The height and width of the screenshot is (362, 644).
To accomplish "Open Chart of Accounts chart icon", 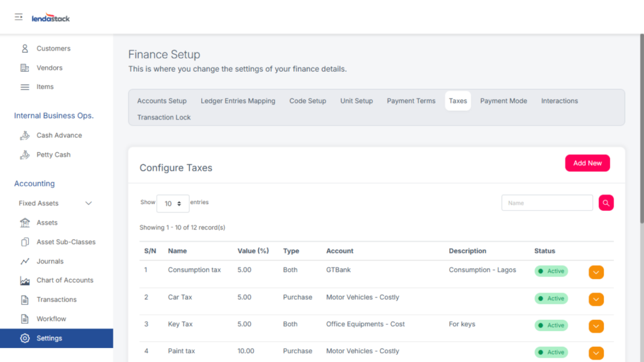I will click(x=25, y=281).
